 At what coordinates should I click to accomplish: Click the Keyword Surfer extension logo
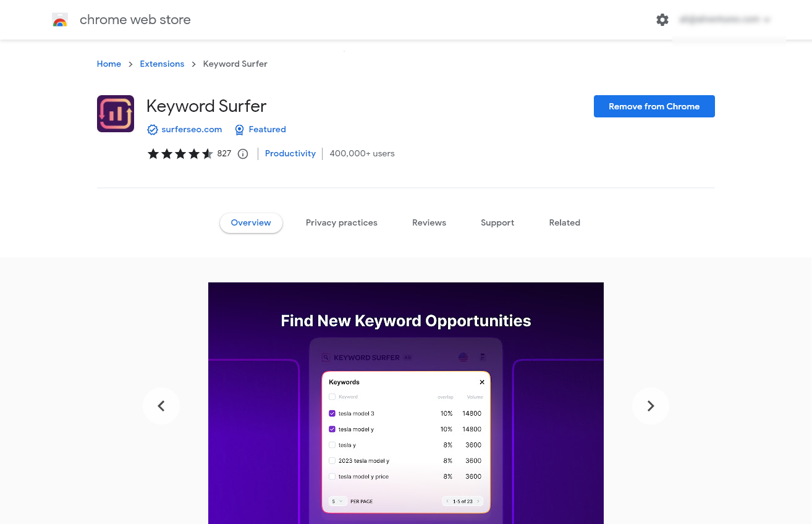[115, 114]
